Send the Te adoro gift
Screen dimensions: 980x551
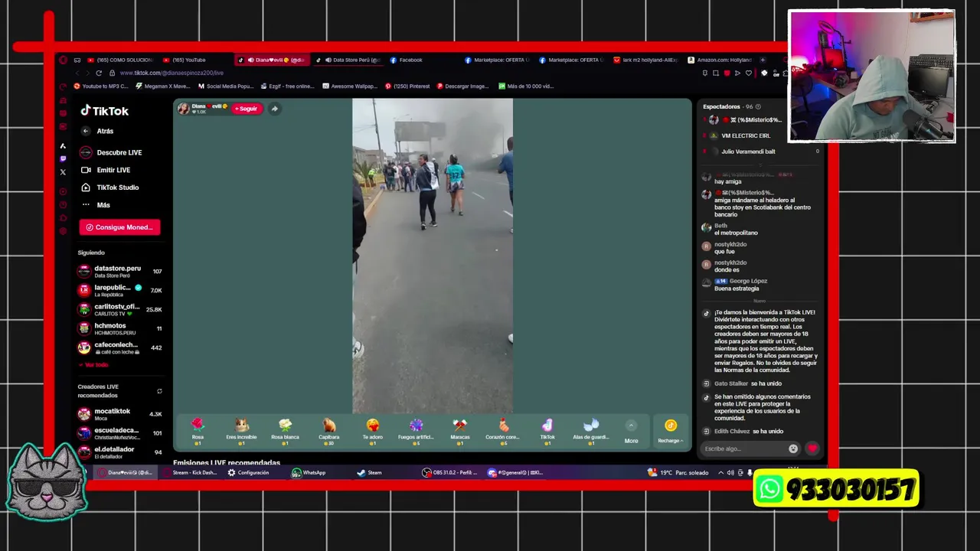point(372,432)
